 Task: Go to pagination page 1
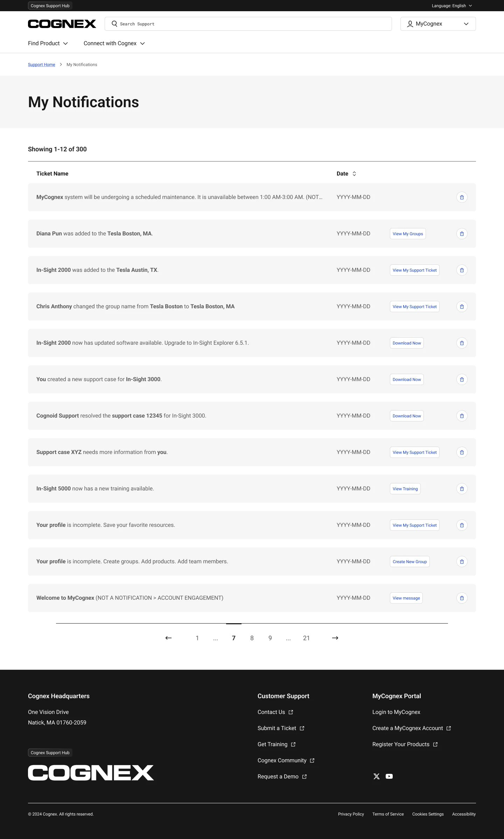coord(197,638)
